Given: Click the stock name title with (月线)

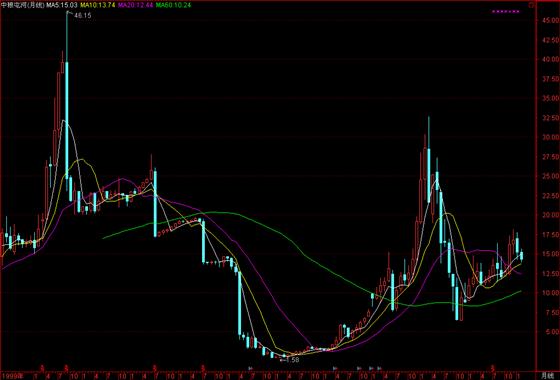Looking at the screenshot, I should tap(23, 5).
